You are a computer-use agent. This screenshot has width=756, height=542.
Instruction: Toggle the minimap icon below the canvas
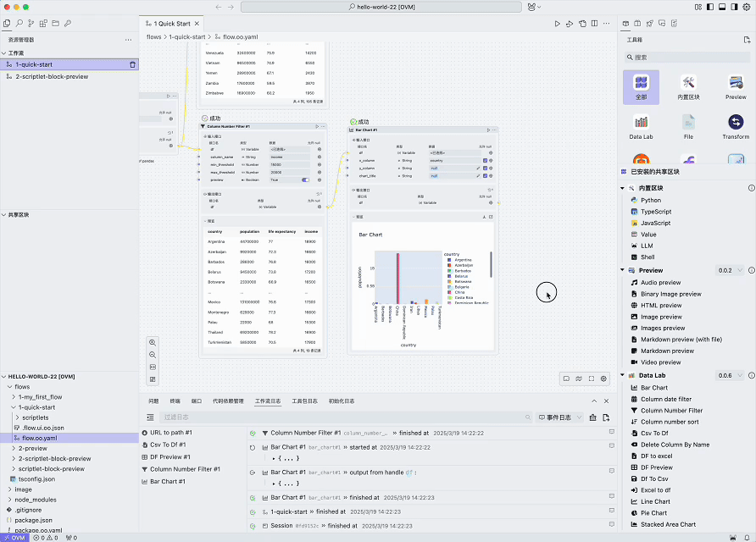click(x=566, y=379)
